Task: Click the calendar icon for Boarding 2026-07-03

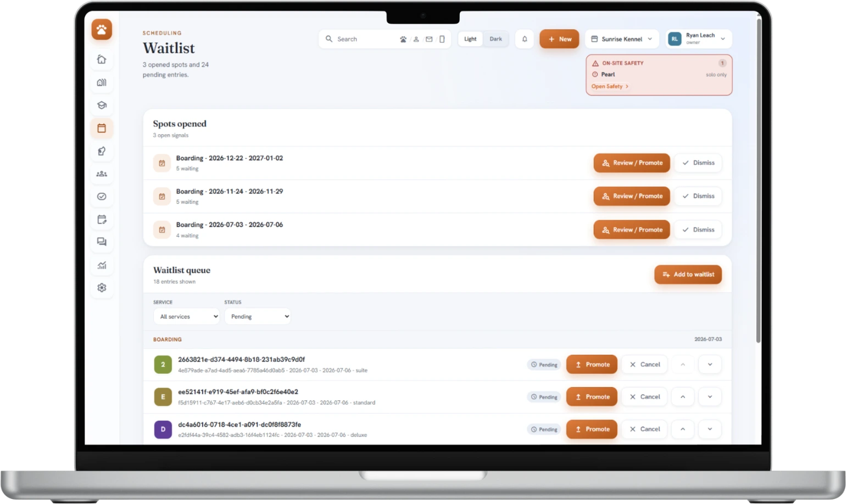Action: [x=162, y=230]
